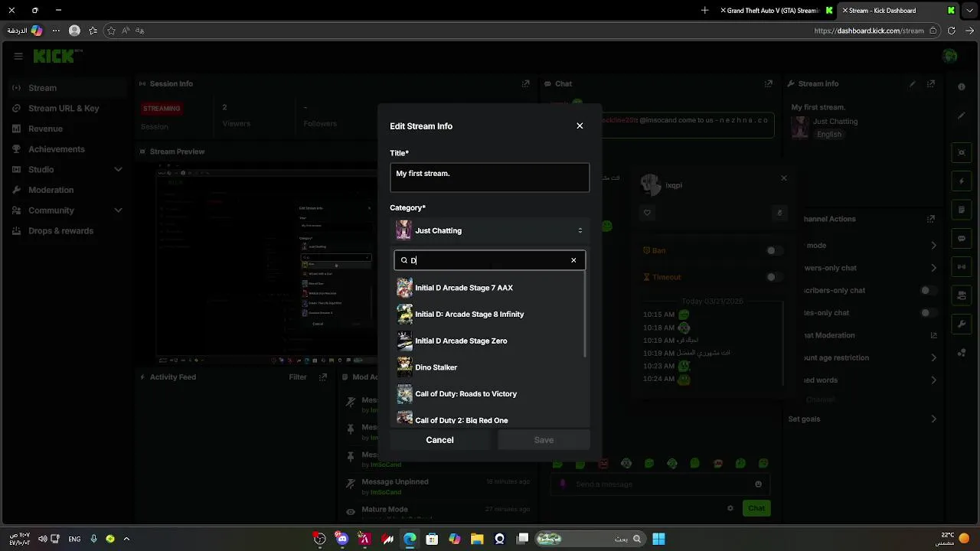The image size is (980, 551).
Task: Open the hamburger menu next to Kick logo
Action: click(18, 56)
